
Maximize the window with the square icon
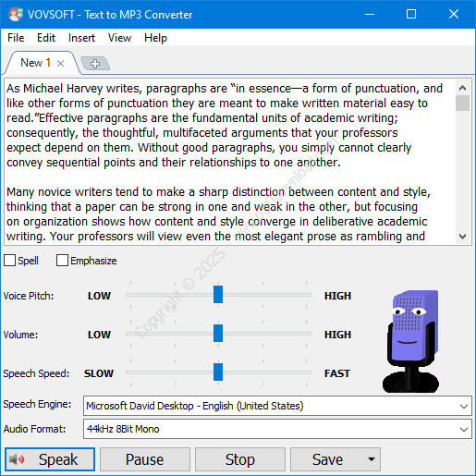[x=411, y=14]
